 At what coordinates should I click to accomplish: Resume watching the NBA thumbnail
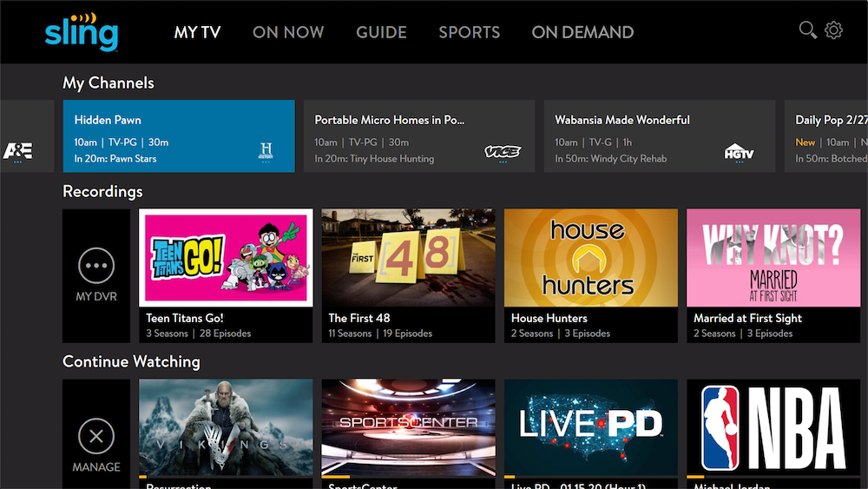tap(773, 427)
